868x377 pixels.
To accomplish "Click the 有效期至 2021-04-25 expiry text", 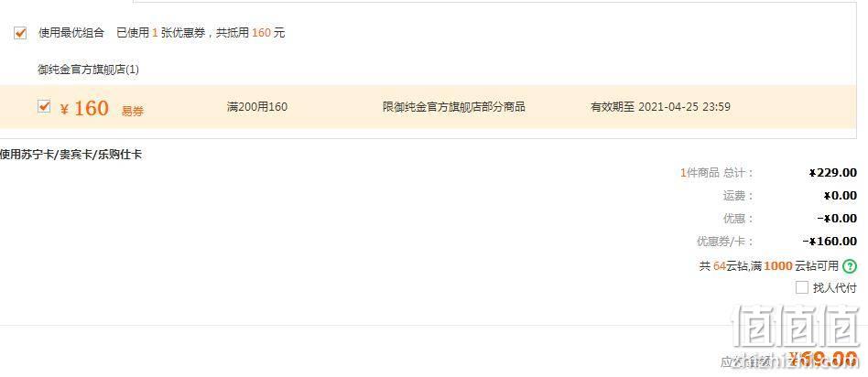I will 660,107.
